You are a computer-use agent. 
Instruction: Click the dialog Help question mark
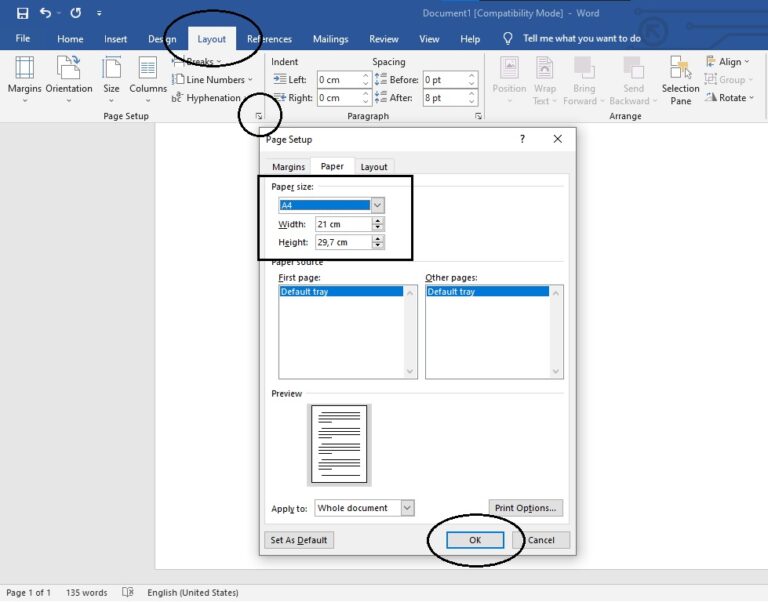point(521,139)
